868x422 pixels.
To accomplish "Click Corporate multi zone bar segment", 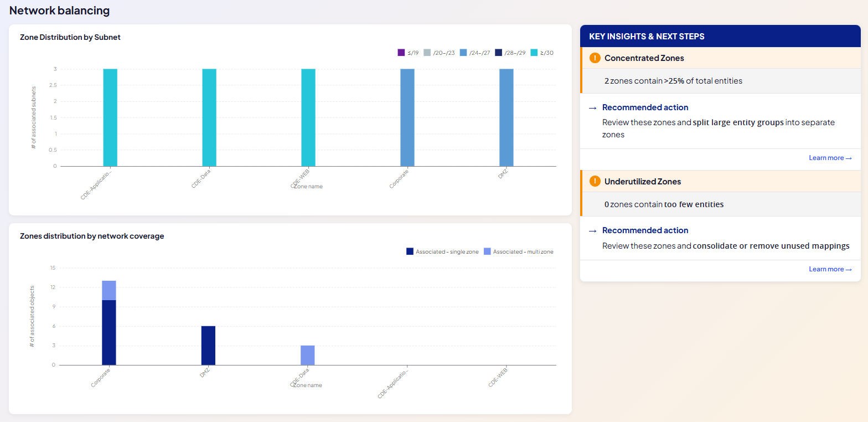I will pos(109,290).
